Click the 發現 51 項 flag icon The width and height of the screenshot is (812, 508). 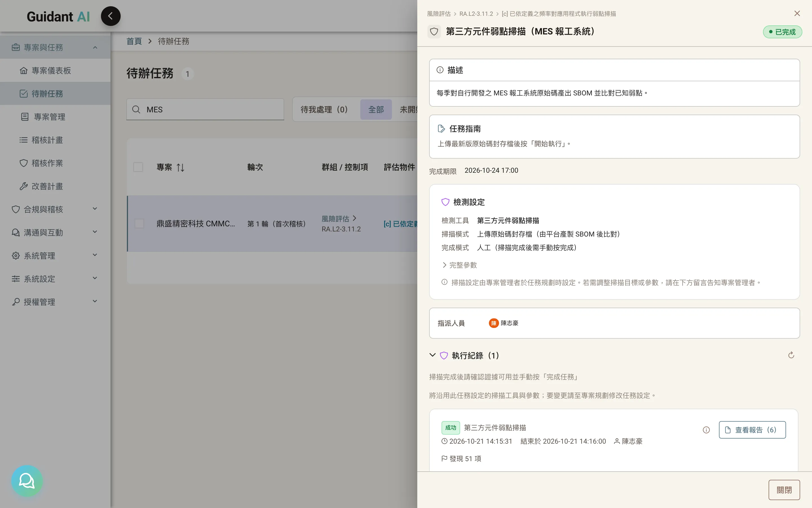[x=444, y=458]
